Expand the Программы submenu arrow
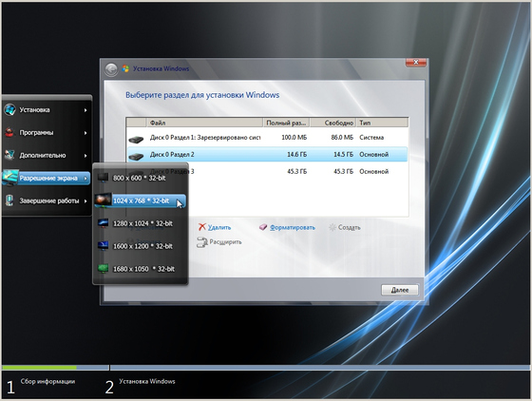The width and height of the screenshot is (532, 401). (x=85, y=133)
